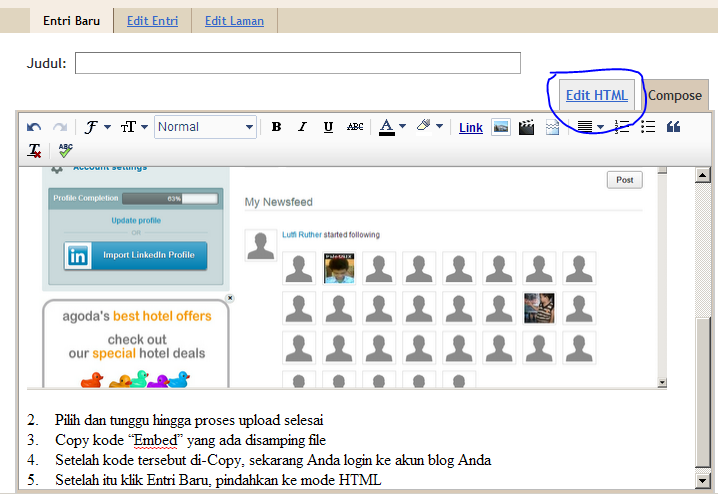Open the font size icon

[x=128, y=127]
